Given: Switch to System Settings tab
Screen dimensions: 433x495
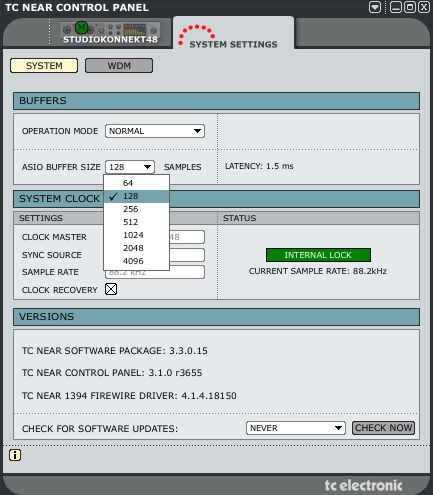Looking at the screenshot, I should pyautogui.click(x=233, y=33).
